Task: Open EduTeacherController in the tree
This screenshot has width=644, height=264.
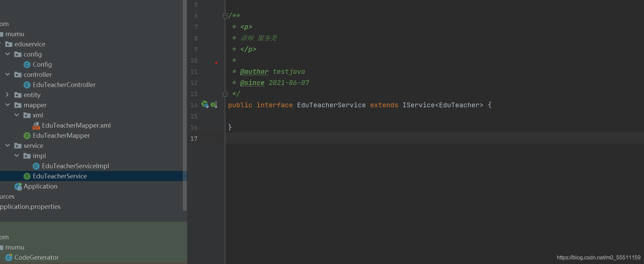Action: click(64, 85)
